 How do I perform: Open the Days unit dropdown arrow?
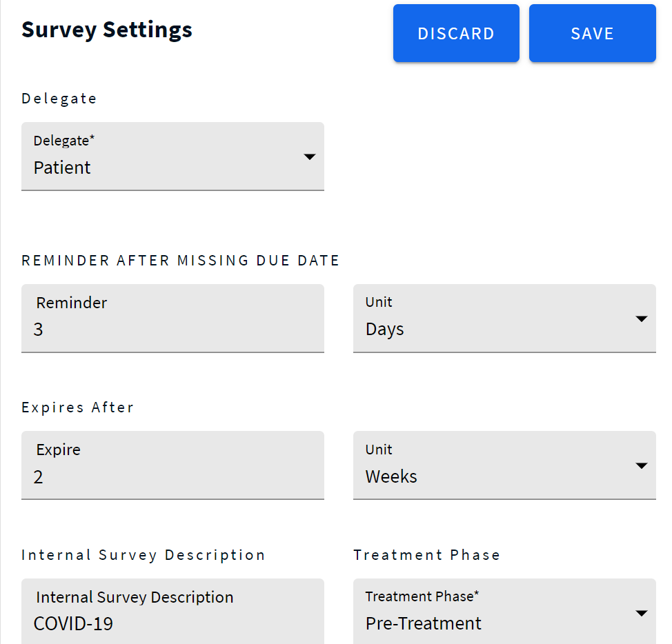(x=641, y=319)
